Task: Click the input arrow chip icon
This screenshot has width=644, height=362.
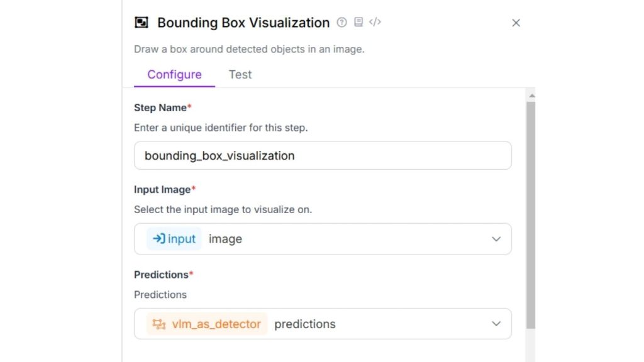Action: [x=159, y=239]
